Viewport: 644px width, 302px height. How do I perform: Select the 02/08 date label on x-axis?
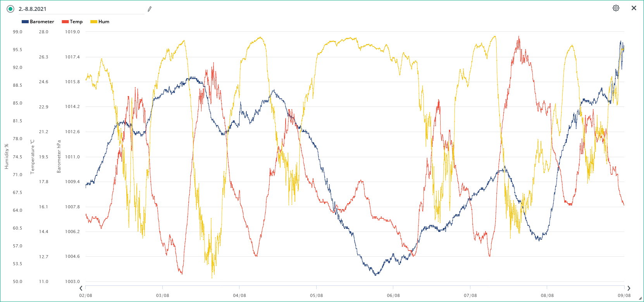point(86,295)
